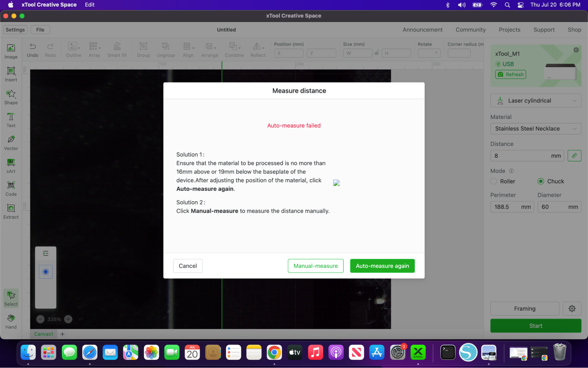Toggle the layer list panel icon
This screenshot has height=368, width=588.
point(46,253)
